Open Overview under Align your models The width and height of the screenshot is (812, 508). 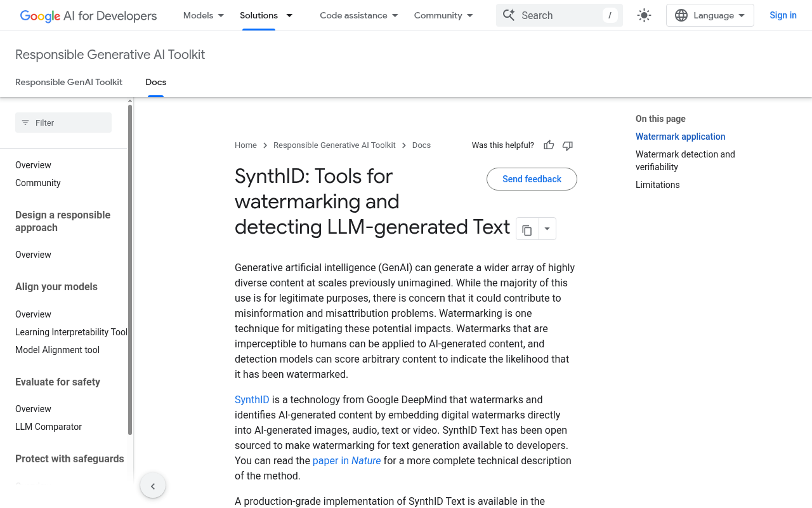(x=33, y=314)
